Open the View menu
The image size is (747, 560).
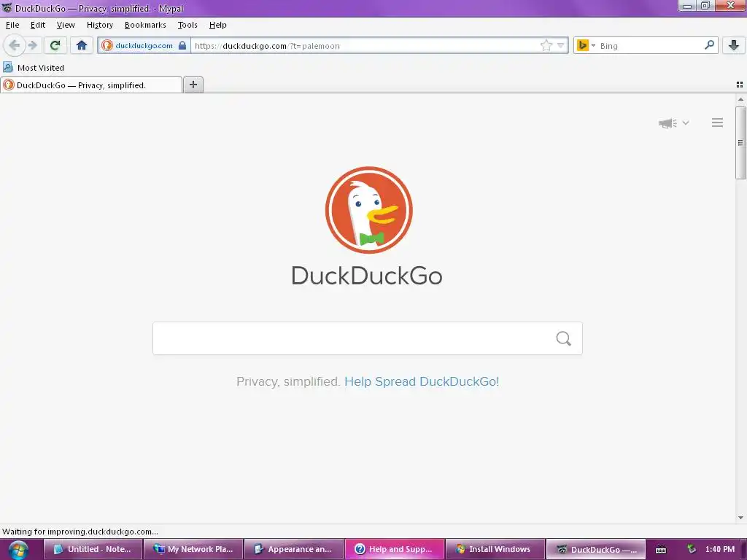66,25
